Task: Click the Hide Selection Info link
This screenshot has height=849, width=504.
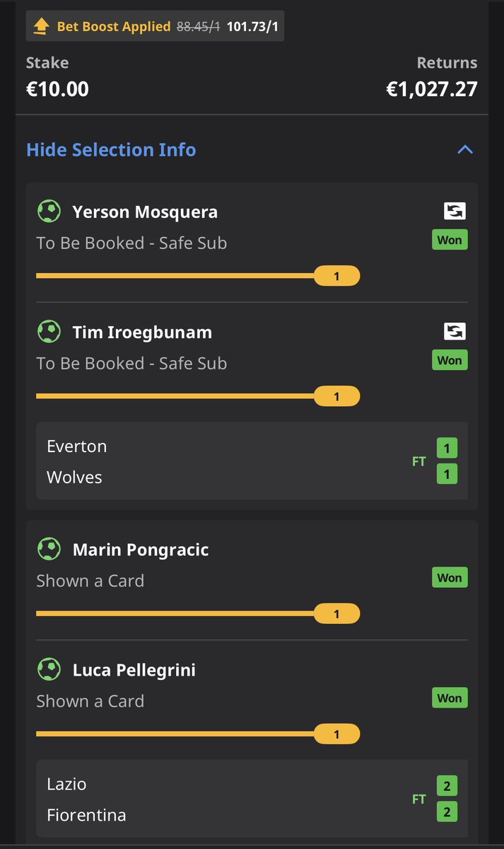Action: coord(111,150)
